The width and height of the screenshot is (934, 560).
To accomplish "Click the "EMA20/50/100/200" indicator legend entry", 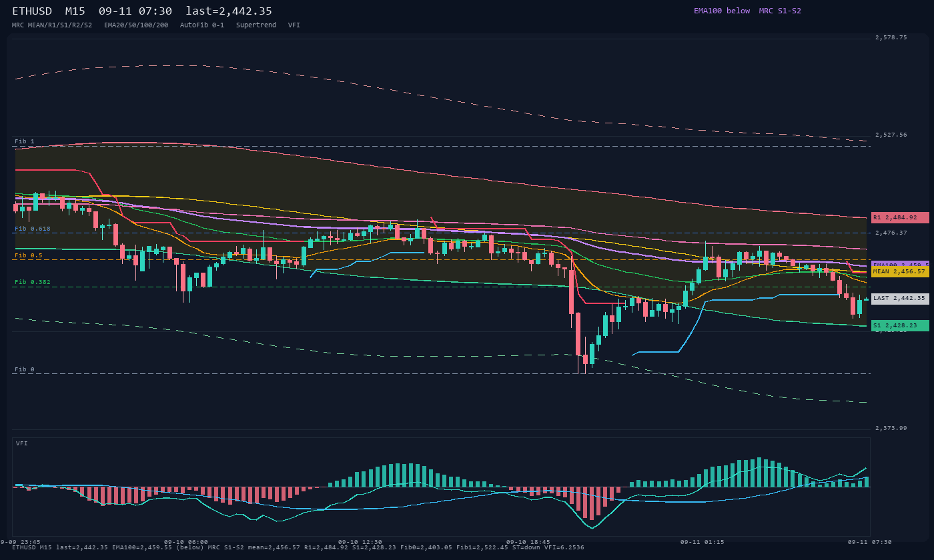I will point(136,25).
